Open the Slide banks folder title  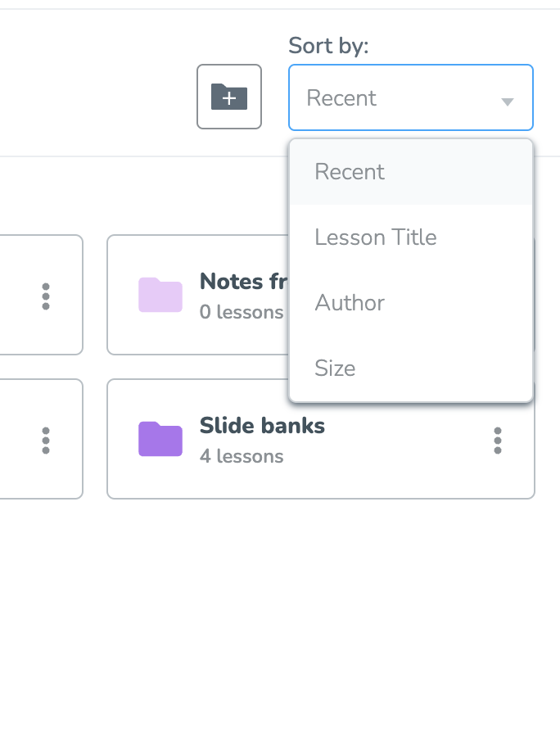click(x=262, y=425)
